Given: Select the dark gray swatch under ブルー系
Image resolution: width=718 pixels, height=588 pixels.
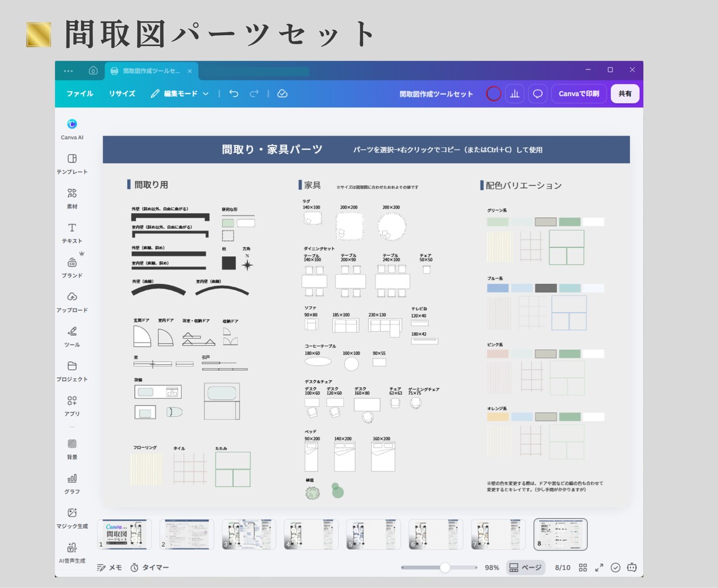Looking at the screenshot, I should (x=546, y=288).
